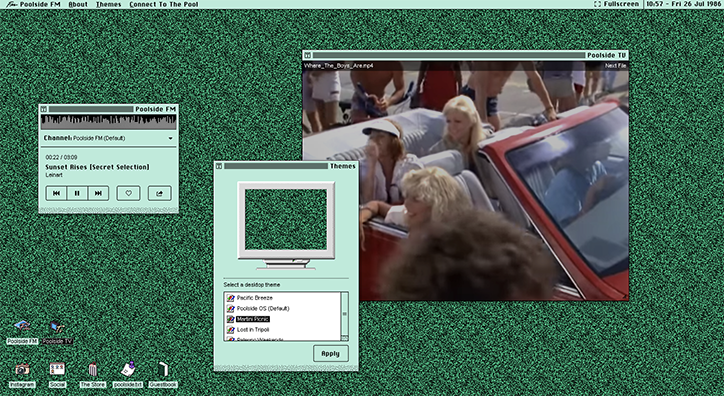
Task: Open the Poolside FM desktop icon
Action: (22, 332)
